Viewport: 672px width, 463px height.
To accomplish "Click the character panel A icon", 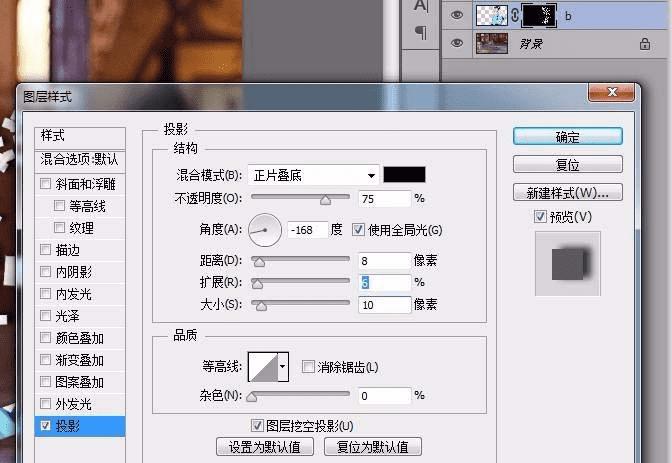I will [x=421, y=6].
